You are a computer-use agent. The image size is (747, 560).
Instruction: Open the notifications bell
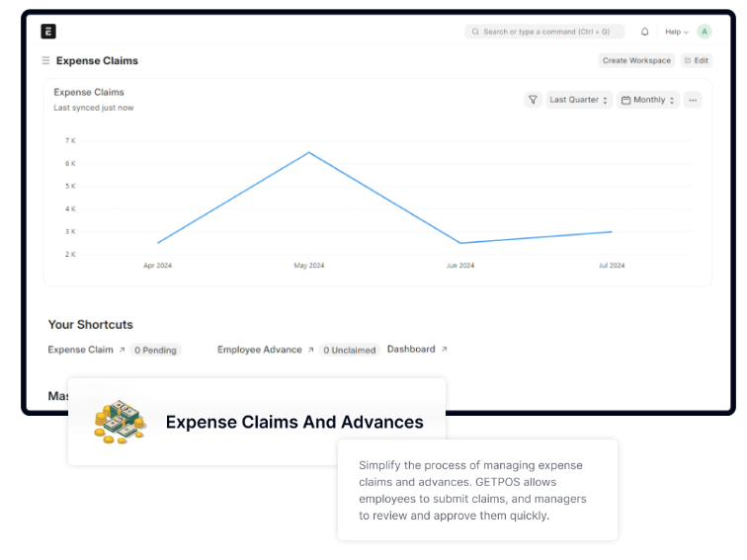tap(645, 32)
